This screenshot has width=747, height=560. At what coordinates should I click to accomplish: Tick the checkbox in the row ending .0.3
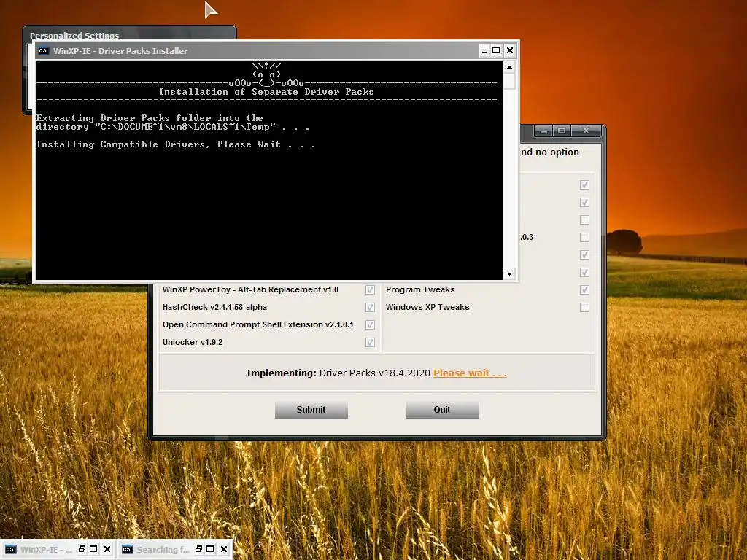(584, 237)
